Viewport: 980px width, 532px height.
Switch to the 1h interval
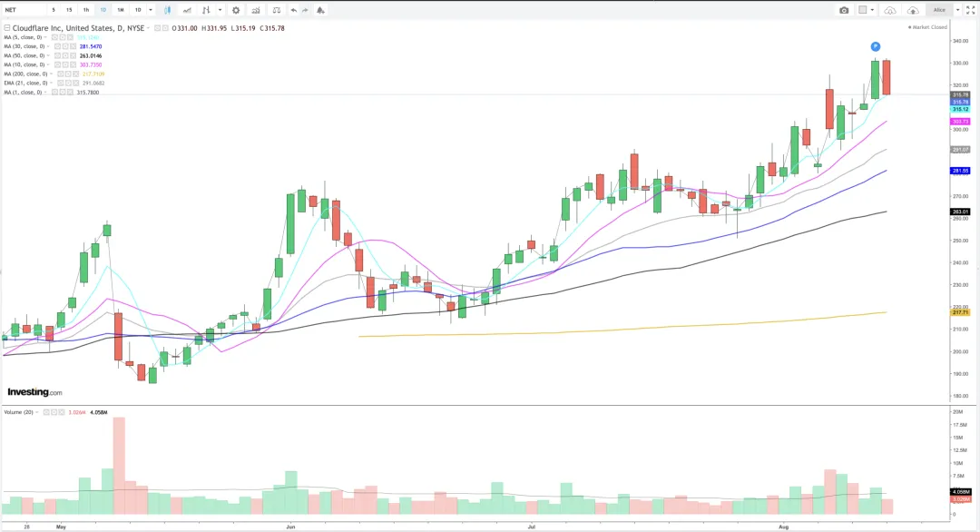click(85, 10)
